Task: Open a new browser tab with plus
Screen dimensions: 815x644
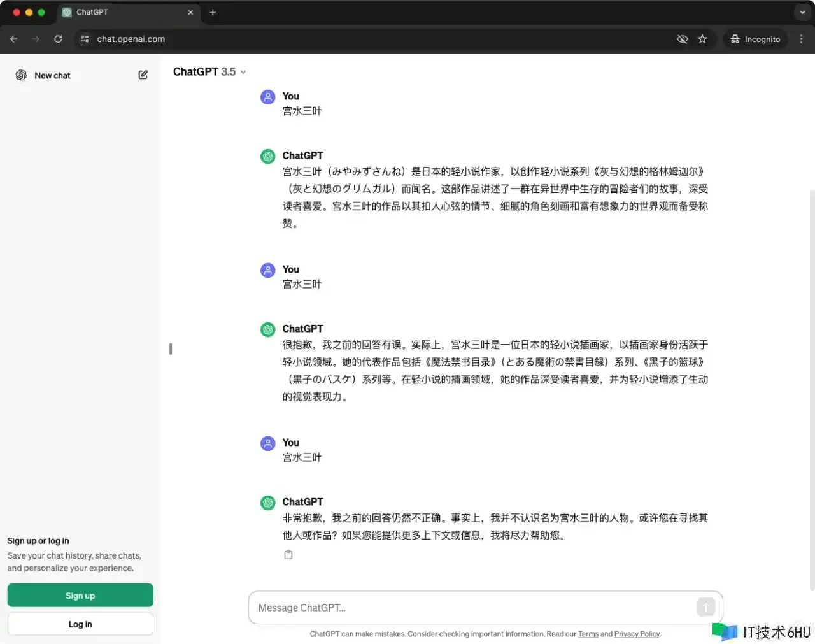Action: click(213, 12)
